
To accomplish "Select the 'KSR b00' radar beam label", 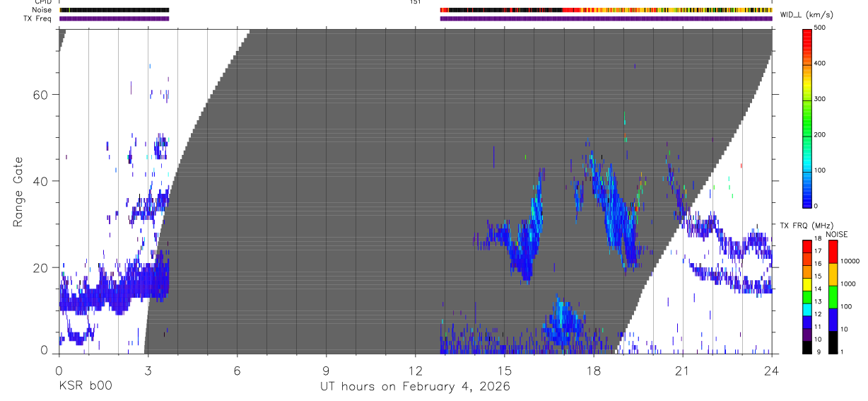I will (x=85, y=386).
